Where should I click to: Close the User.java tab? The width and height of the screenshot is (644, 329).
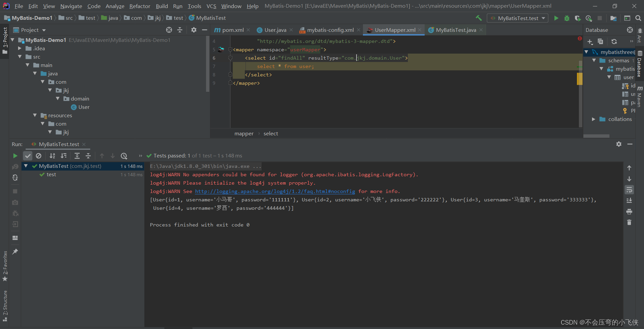point(291,30)
